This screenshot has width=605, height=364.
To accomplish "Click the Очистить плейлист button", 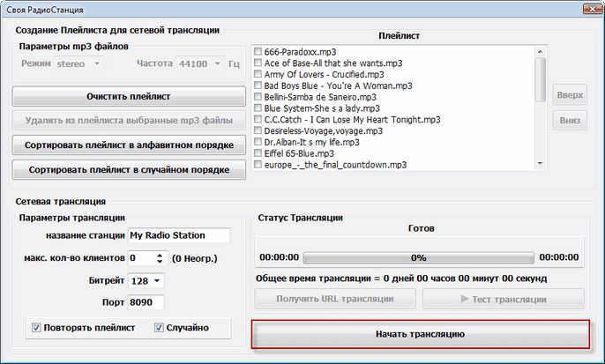I will click(129, 96).
